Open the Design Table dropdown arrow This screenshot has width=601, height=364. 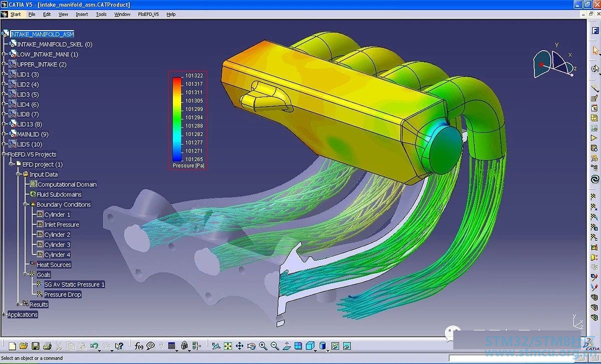click(177, 350)
